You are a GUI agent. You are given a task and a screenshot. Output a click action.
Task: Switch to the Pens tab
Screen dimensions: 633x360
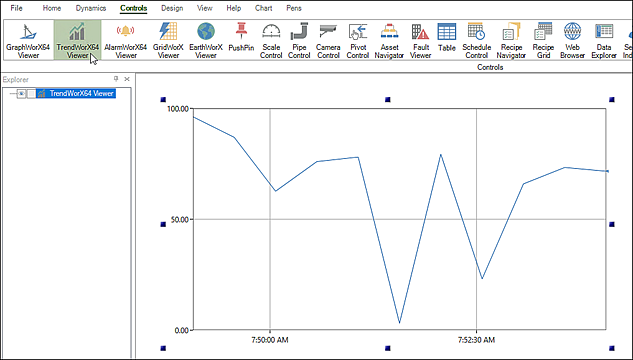click(x=294, y=8)
